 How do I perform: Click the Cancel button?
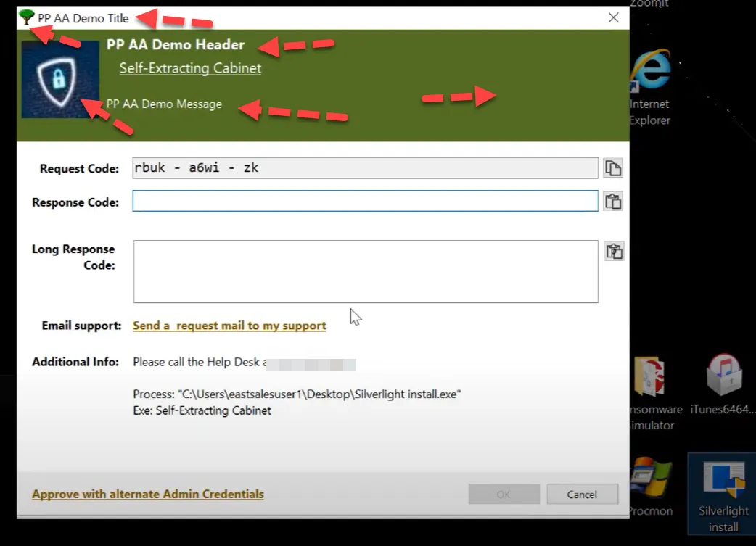[583, 494]
